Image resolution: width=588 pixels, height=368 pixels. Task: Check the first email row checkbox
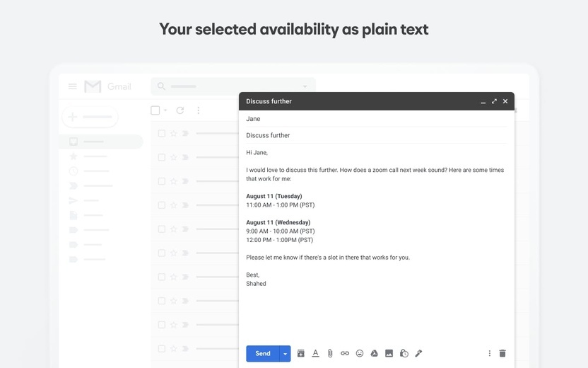(x=162, y=133)
